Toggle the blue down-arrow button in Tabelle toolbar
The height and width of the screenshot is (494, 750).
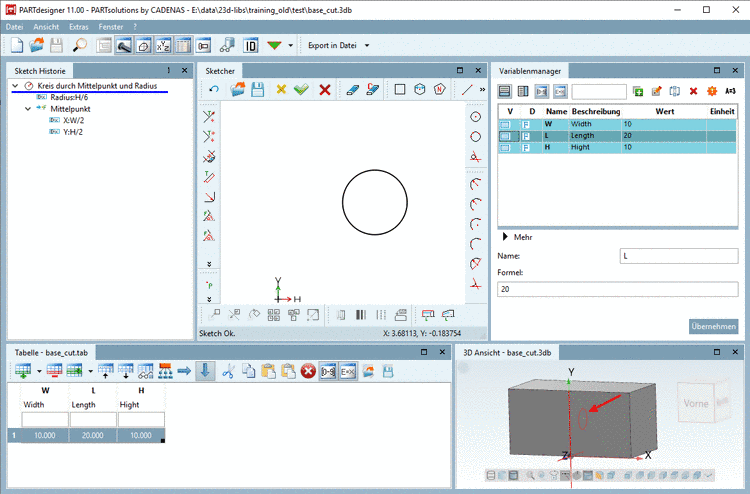[x=205, y=371]
